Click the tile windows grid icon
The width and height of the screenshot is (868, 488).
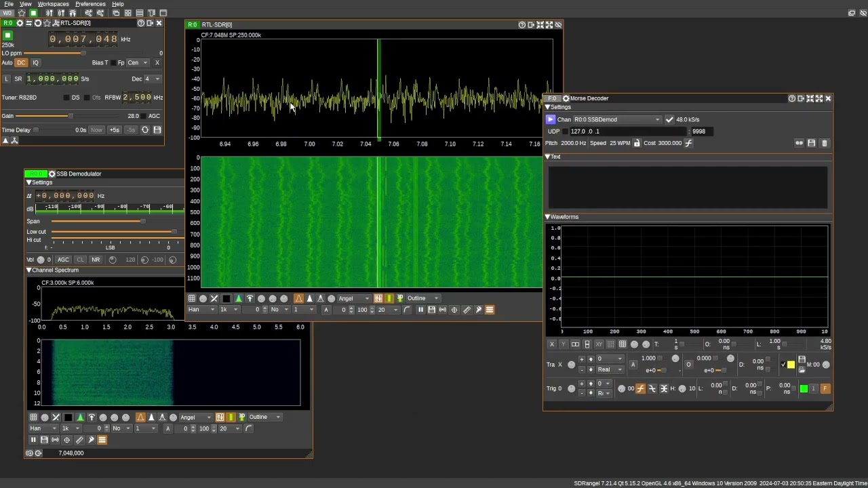click(127, 13)
